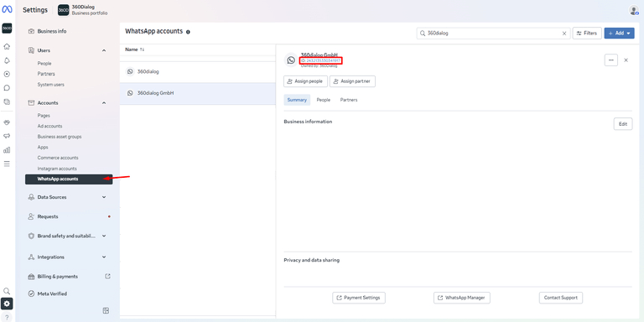Click the settings gear icon
Viewport: 644px width, 322px height.
pos(7,304)
